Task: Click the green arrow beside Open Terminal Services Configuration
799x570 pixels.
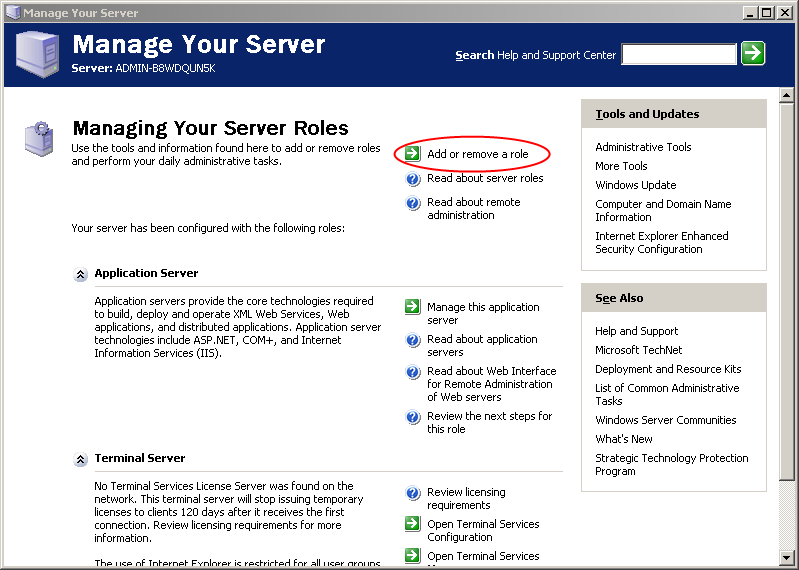Action: pyautogui.click(x=412, y=524)
